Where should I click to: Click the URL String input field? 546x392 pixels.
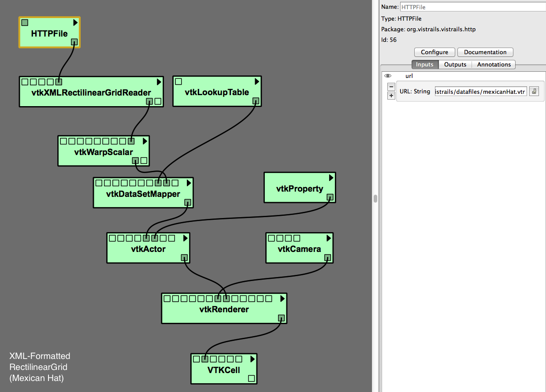pos(480,92)
